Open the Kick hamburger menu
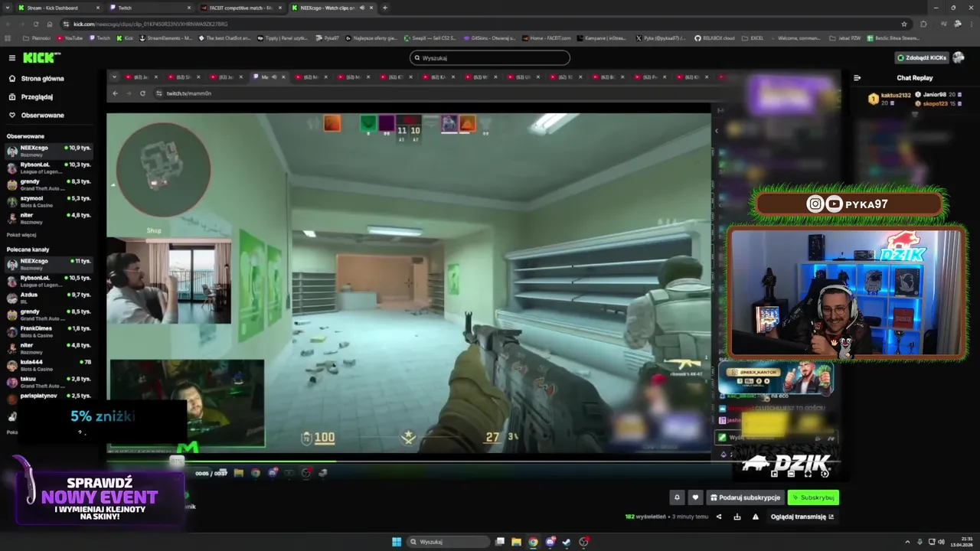This screenshot has height=551, width=980. [11, 57]
